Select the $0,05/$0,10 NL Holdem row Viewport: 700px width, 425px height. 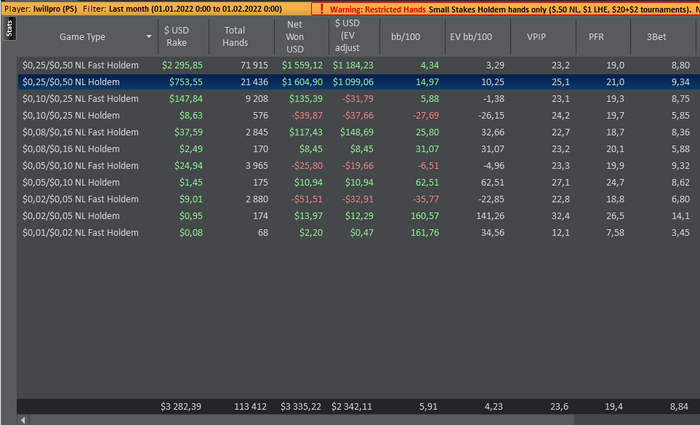pos(357,183)
